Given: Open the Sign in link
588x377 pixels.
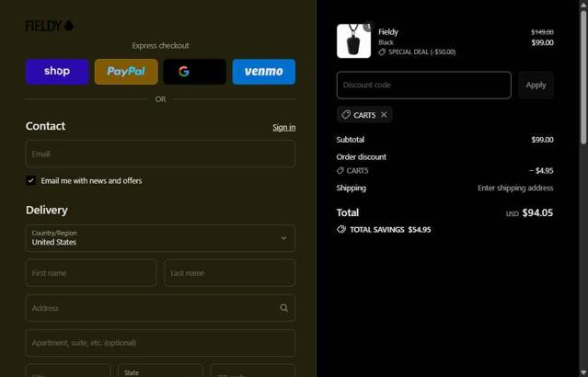Looking at the screenshot, I should pyautogui.click(x=283, y=128).
